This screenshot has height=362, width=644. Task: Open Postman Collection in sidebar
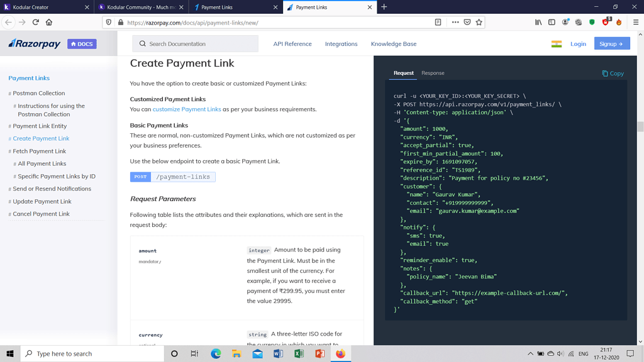38,93
